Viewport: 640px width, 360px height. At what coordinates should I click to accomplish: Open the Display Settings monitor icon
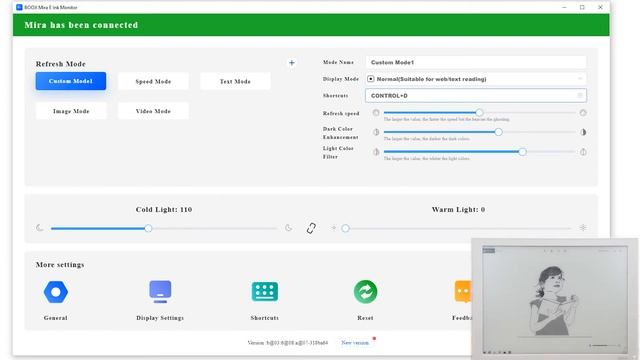160,291
